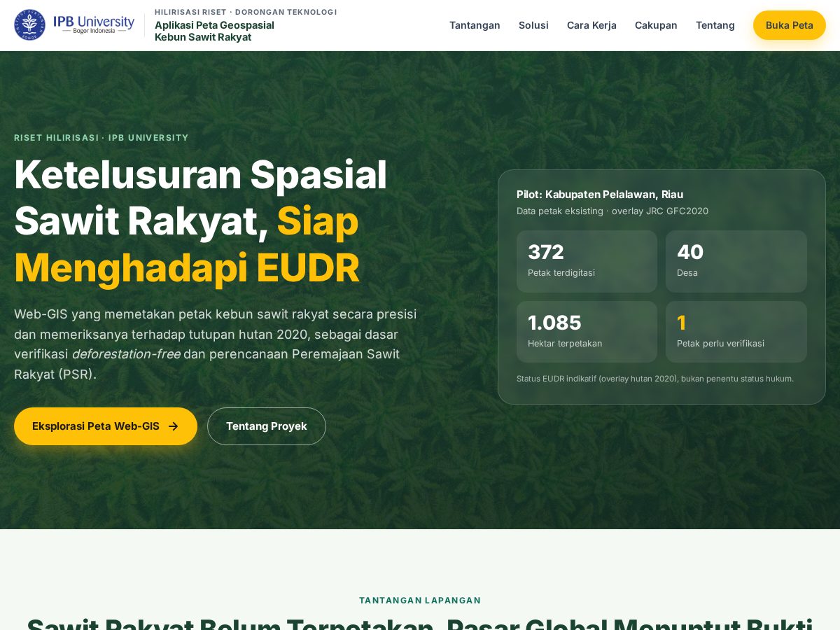Open the Cara Kerja nav item
The height and width of the screenshot is (630, 840).
pyautogui.click(x=591, y=25)
